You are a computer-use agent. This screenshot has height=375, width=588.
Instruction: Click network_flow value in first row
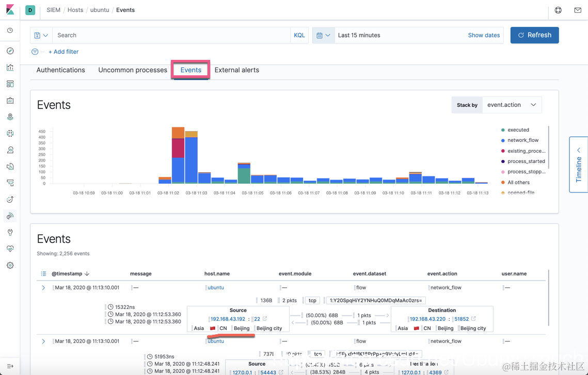(446, 288)
